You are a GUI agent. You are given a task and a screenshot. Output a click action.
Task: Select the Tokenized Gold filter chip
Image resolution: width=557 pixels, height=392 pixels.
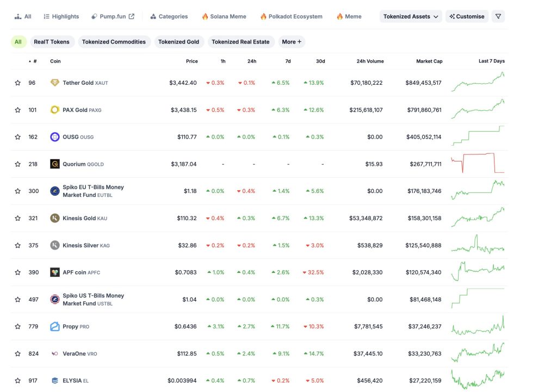tap(178, 41)
